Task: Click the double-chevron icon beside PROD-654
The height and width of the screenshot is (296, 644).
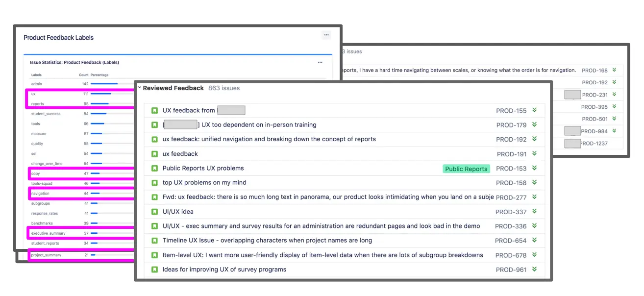Action: [x=535, y=240]
